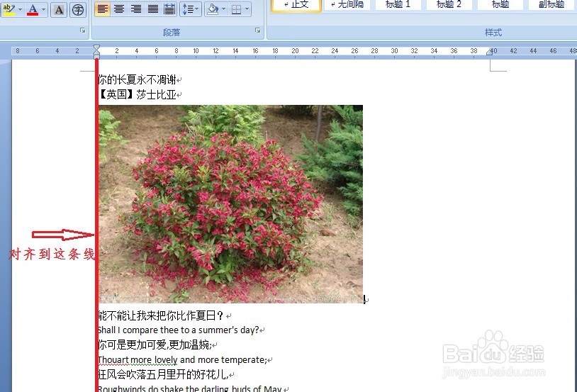Apply the 标题 2 style

pyautogui.click(x=449, y=5)
